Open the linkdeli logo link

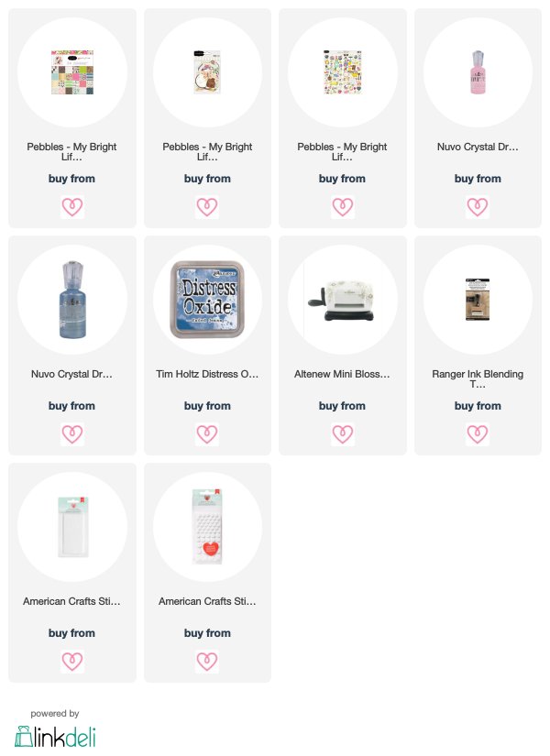55,736
